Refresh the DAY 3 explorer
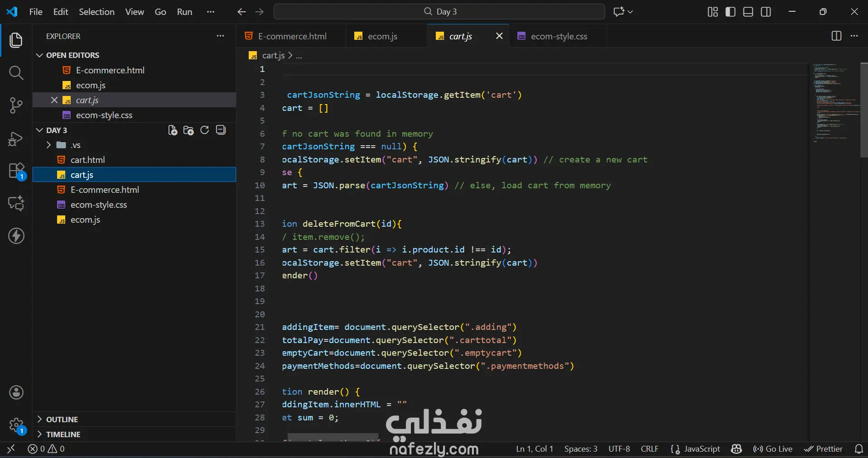The image size is (868, 458). 205,130
